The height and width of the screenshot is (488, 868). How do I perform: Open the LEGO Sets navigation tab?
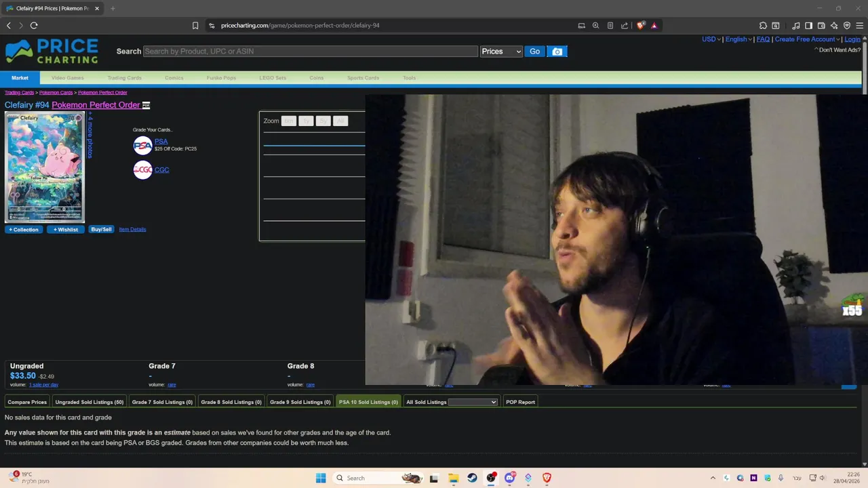click(273, 78)
